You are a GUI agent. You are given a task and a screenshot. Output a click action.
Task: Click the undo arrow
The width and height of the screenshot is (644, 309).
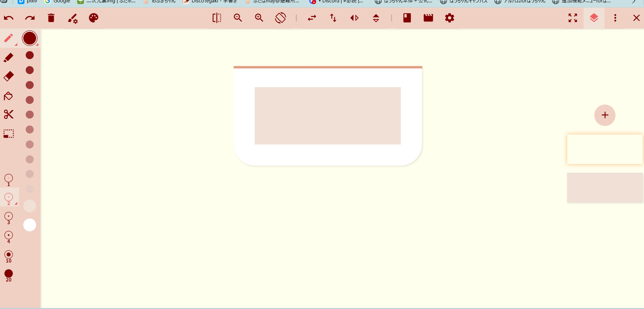coord(9,18)
